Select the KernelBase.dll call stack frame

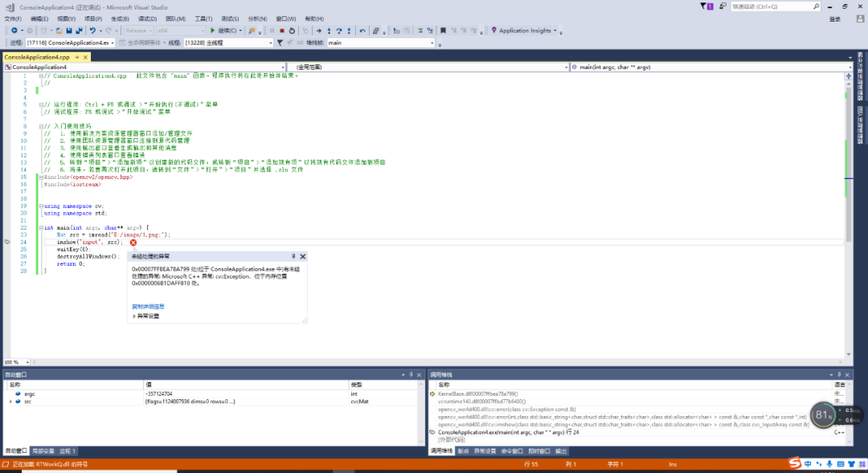(637, 393)
